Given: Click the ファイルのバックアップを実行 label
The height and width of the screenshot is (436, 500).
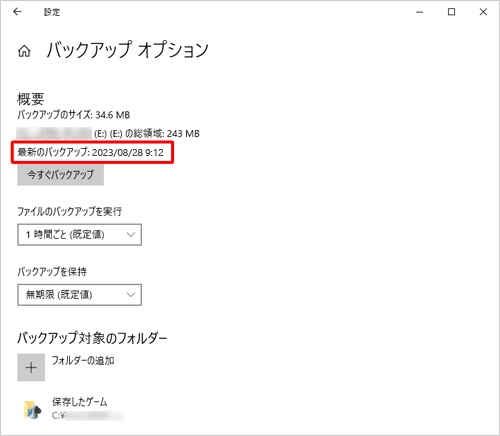Looking at the screenshot, I should click(69, 211).
